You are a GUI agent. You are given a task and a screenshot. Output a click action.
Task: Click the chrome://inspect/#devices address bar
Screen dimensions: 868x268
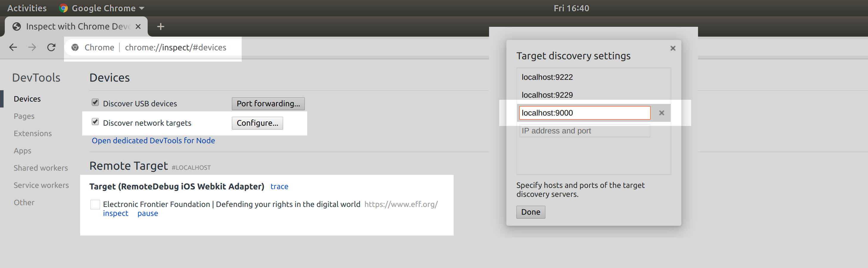pyautogui.click(x=176, y=48)
